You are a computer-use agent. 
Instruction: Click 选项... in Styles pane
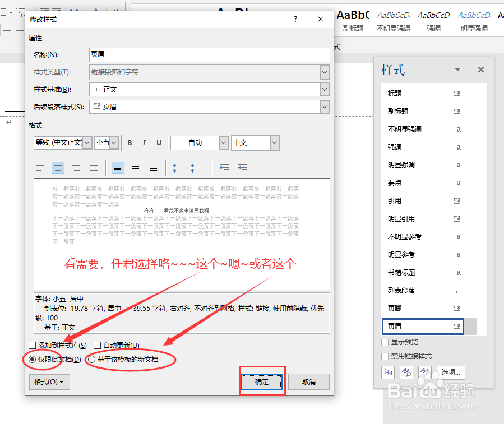tap(451, 372)
